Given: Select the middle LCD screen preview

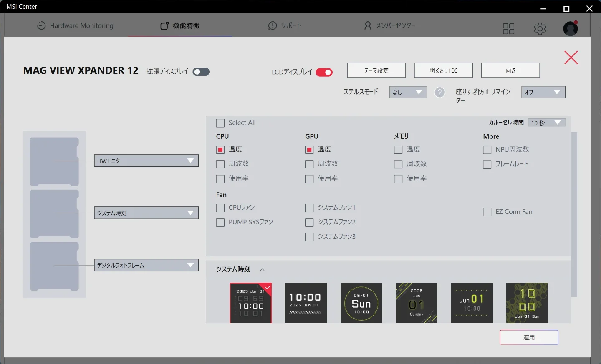Looking at the screenshot, I should pyautogui.click(x=54, y=214).
